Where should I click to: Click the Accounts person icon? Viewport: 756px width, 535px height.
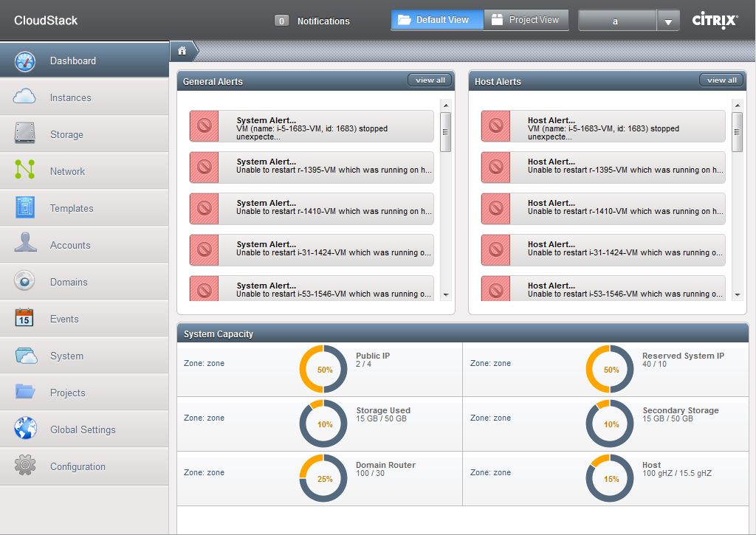tap(25, 243)
